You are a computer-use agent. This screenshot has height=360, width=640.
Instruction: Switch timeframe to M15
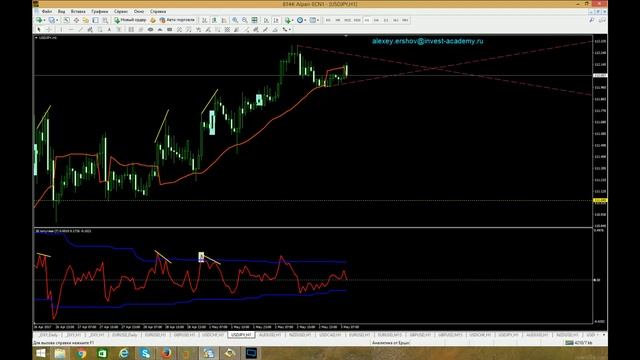click(x=347, y=20)
